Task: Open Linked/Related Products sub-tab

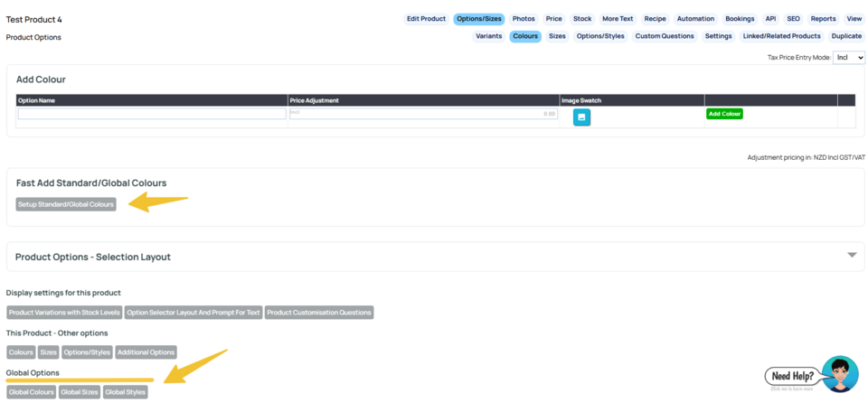Action: (x=781, y=36)
